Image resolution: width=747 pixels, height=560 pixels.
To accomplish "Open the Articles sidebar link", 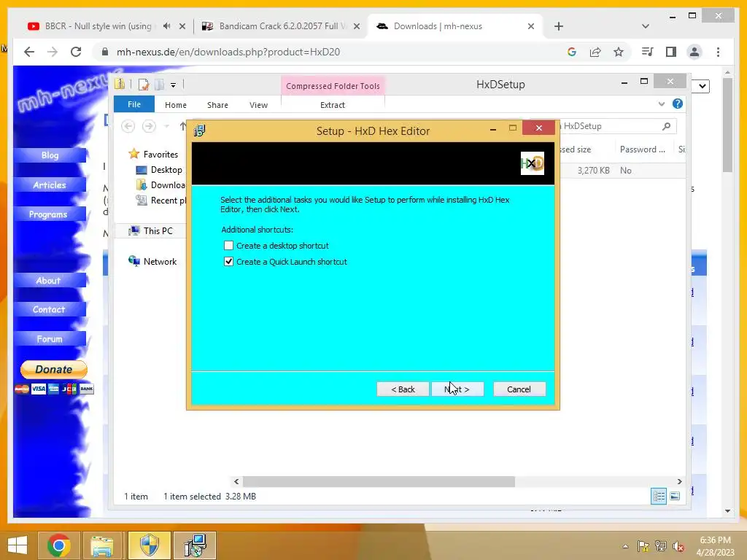I will 50,184.
